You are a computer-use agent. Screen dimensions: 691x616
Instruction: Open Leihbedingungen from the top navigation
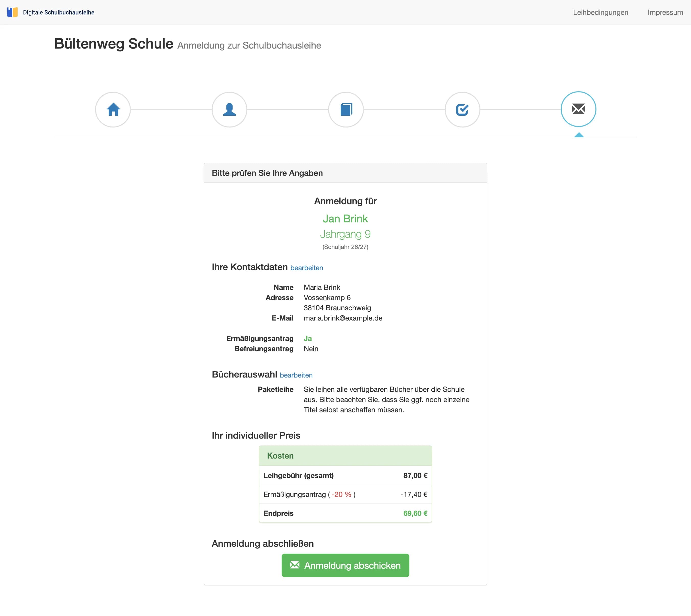tap(601, 12)
